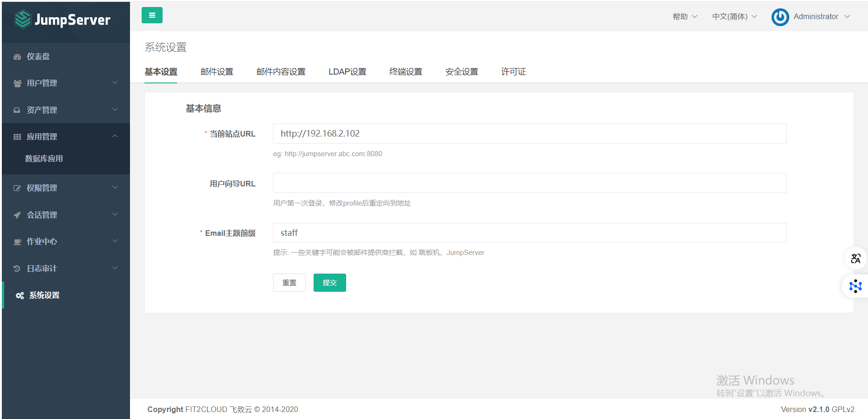Click the green 提交 submit button
868x419 pixels.
click(329, 283)
